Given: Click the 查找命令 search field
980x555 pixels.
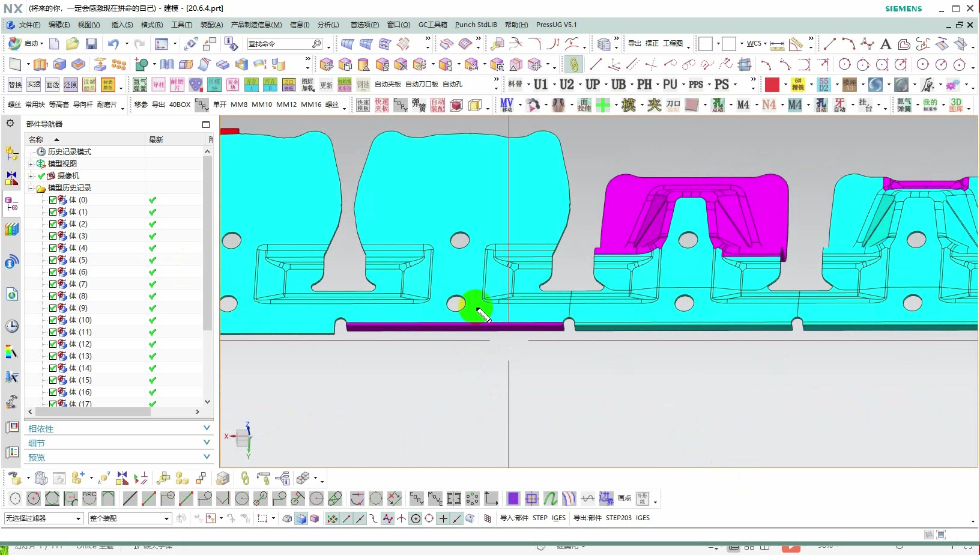Looking at the screenshot, I should click(x=285, y=44).
